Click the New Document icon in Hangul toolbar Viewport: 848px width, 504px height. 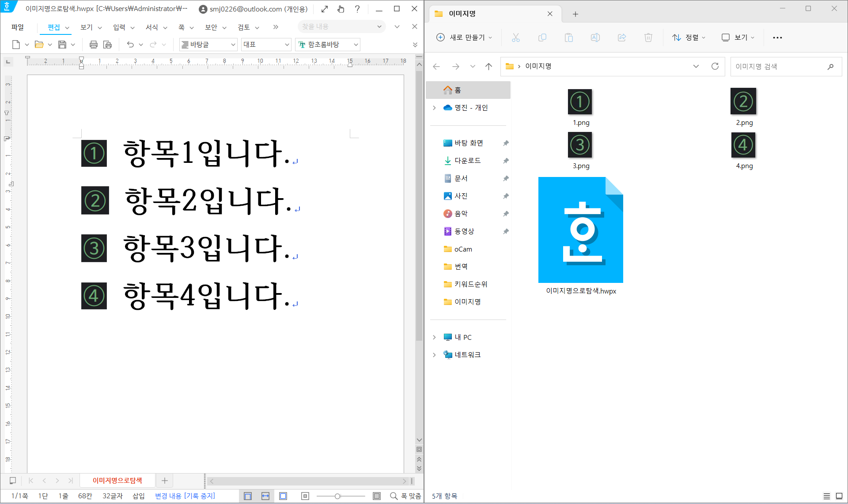pyautogui.click(x=16, y=45)
